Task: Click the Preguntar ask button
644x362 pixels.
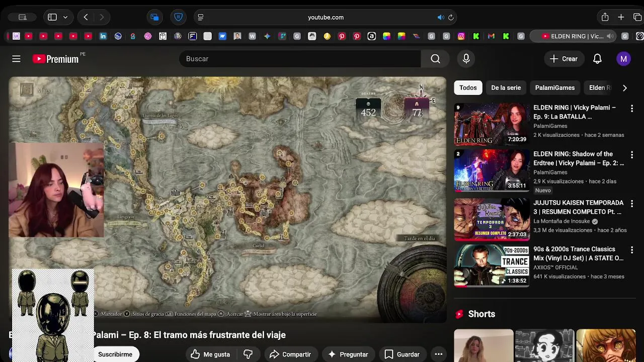Action: [x=348, y=354]
